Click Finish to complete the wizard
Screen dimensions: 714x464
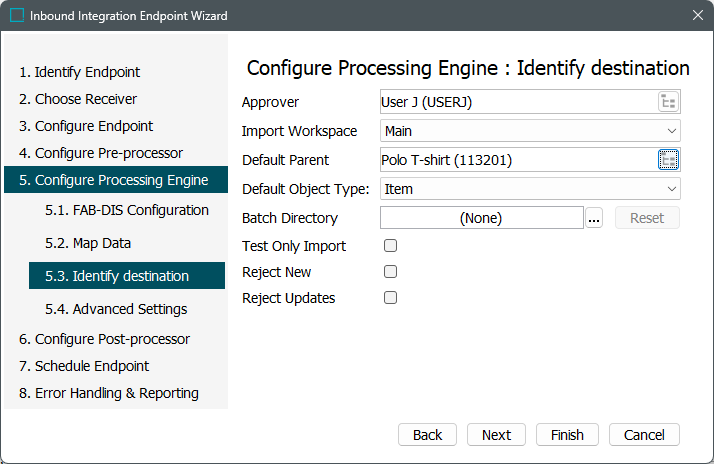(x=567, y=435)
